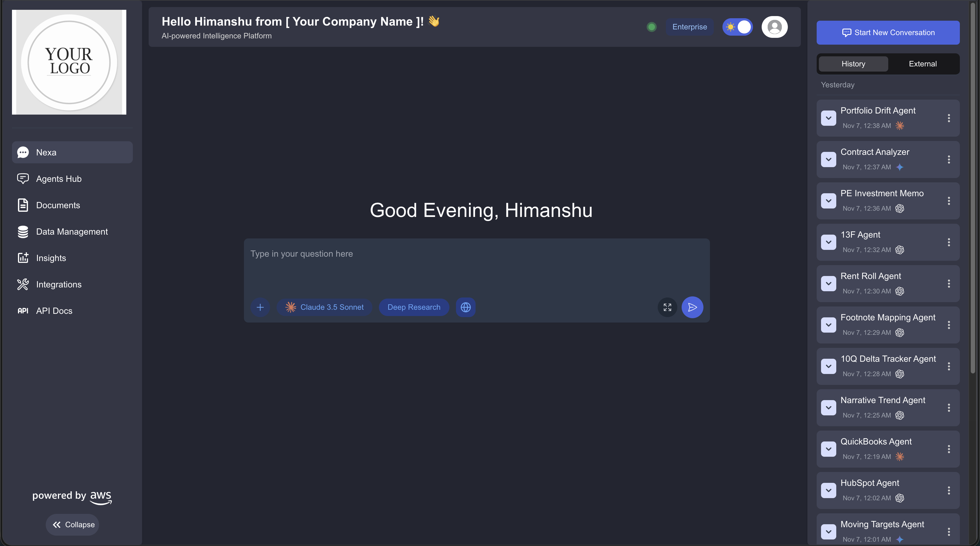
Task: Open options menu for Rent Roll Agent
Action: [x=949, y=284]
